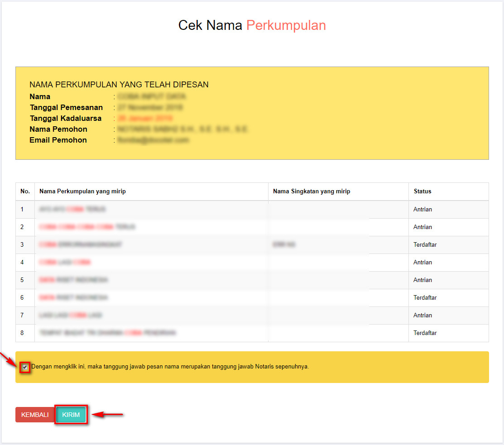
Task: Tick the Notaris responsibility agreement checkbox
Action: [25, 367]
